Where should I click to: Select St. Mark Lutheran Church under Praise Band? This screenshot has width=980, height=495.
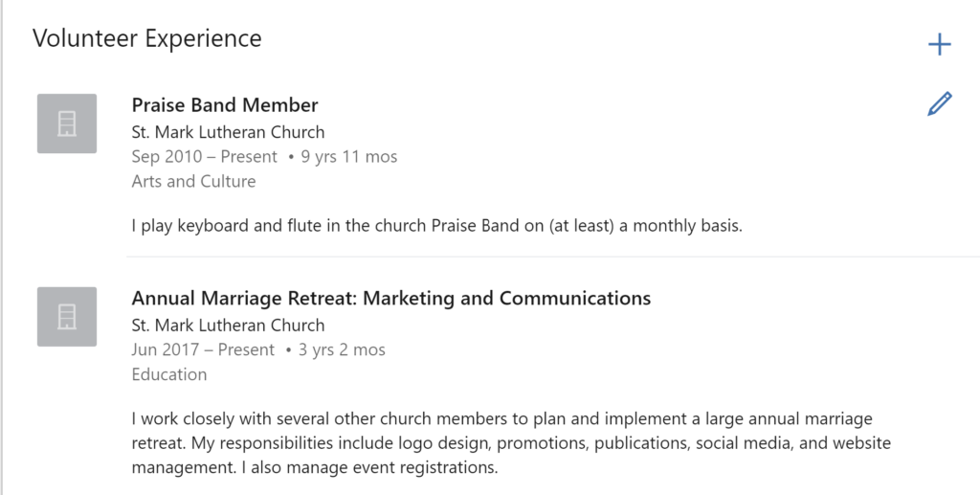pos(228,132)
